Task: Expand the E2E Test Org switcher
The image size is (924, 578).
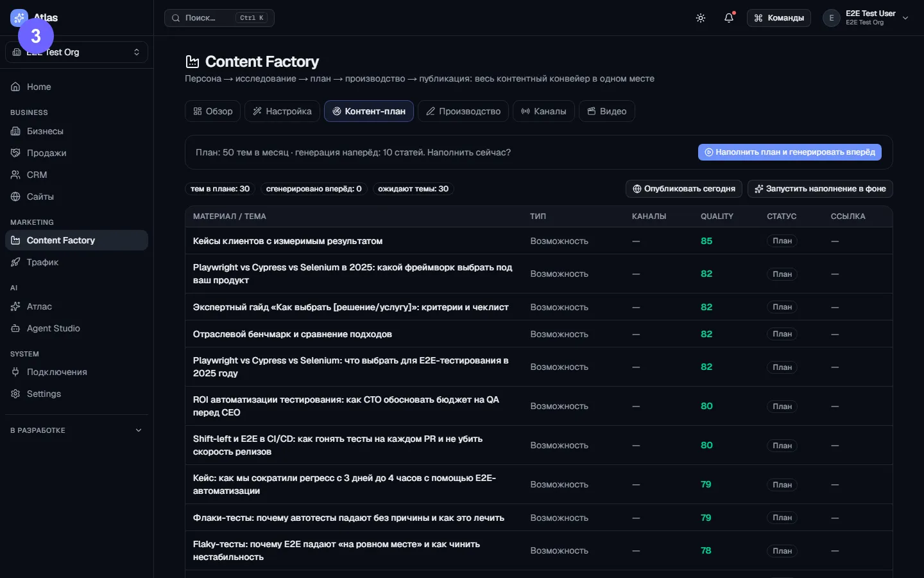Action: tap(76, 52)
